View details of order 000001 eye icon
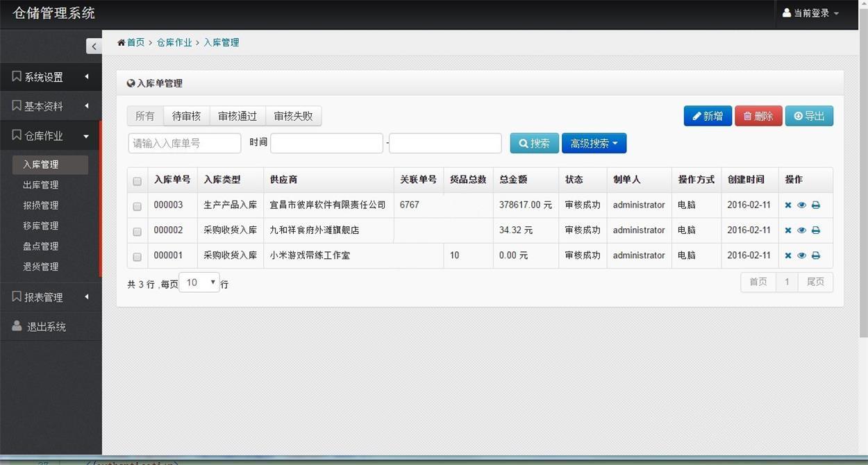The width and height of the screenshot is (868, 465). coord(801,255)
